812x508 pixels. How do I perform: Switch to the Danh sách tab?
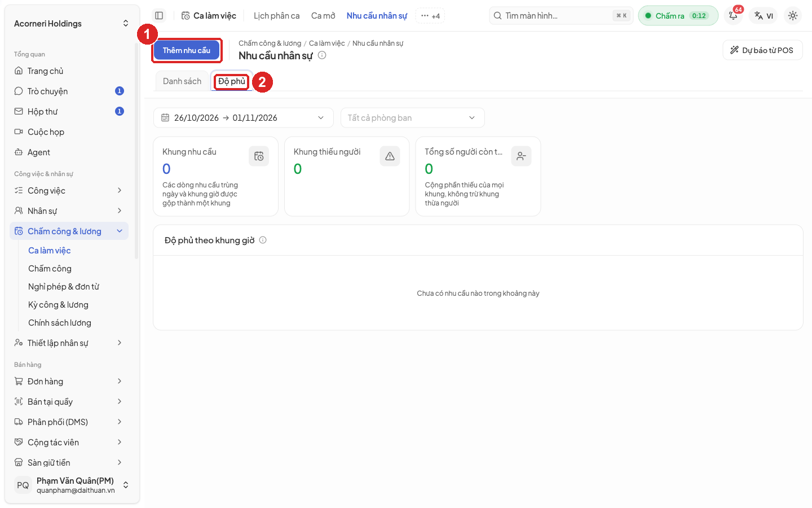coord(182,81)
